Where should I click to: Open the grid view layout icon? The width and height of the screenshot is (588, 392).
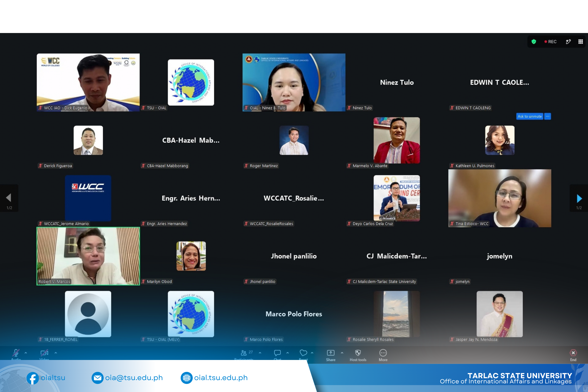click(581, 41)
